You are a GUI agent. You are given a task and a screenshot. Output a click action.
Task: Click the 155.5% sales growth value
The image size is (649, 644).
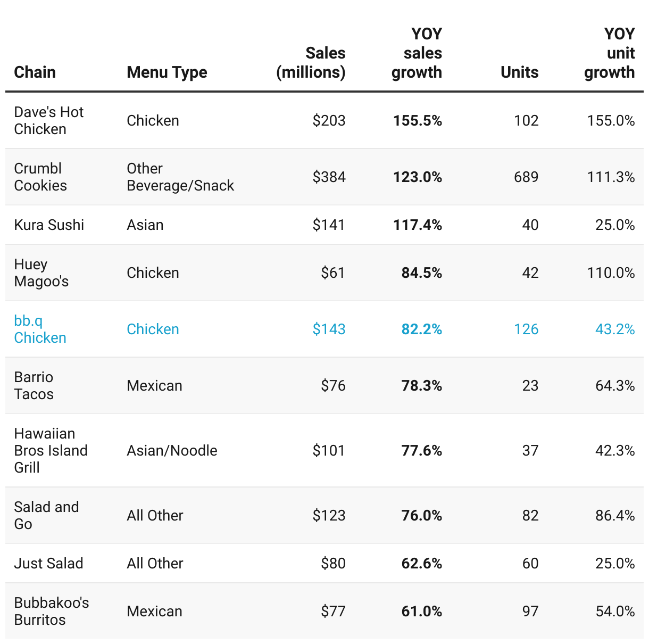[x=417, y=120]
